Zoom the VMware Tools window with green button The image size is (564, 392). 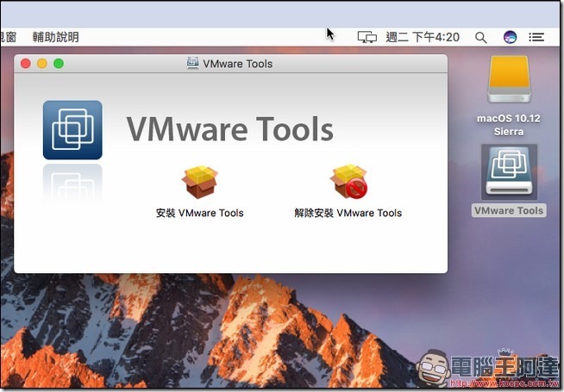pyautogui.click(x=59, y=64)
